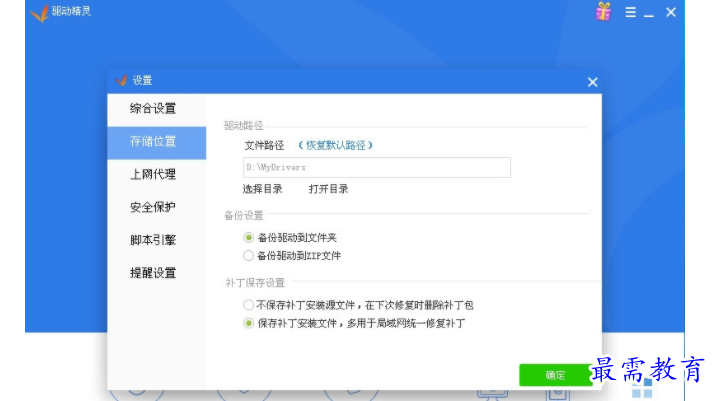Close the 驱动精灵 main window
713x401 pixels.
pos(671,12)
